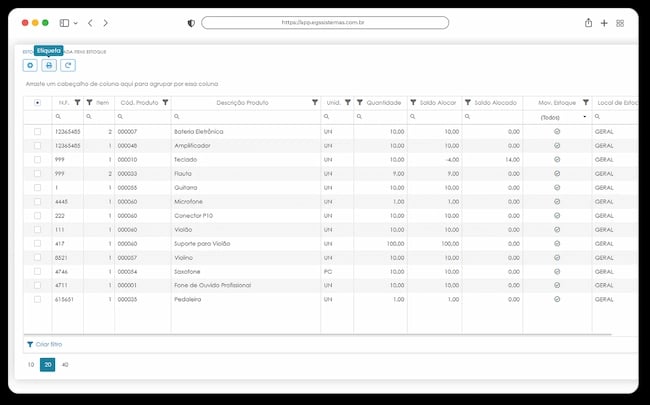Image resolution: width=650 pixels, height=405 pixels.
Task: Open Safari's tab overview grid icon
Action: click(x=620, y=23)
